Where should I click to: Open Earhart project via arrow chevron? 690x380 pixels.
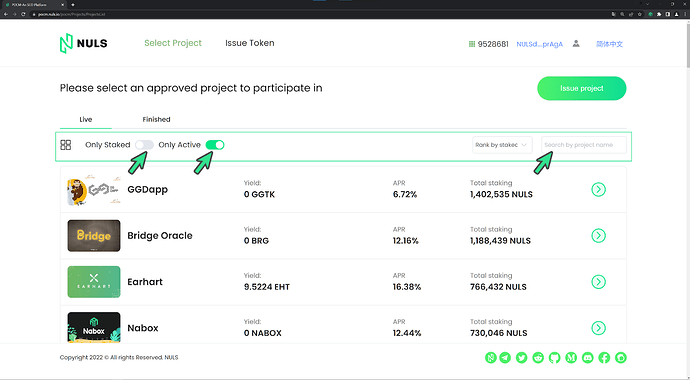(598, 282)
